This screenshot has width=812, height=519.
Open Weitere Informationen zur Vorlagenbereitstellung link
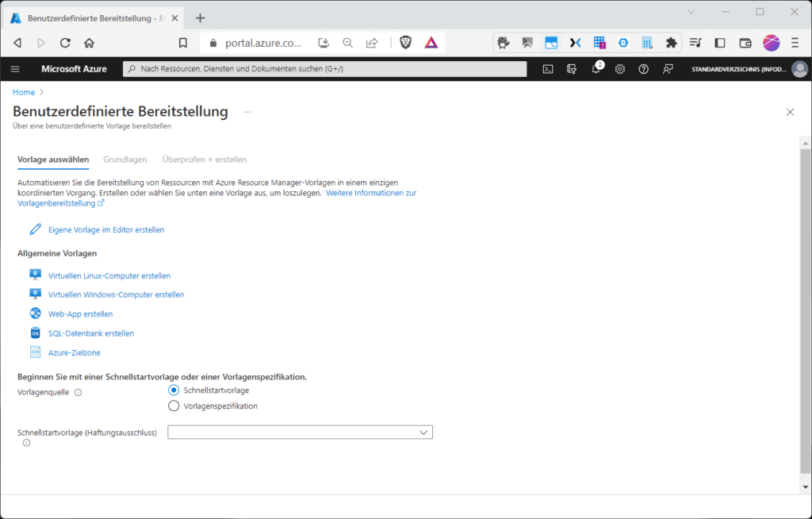(371, 193)
